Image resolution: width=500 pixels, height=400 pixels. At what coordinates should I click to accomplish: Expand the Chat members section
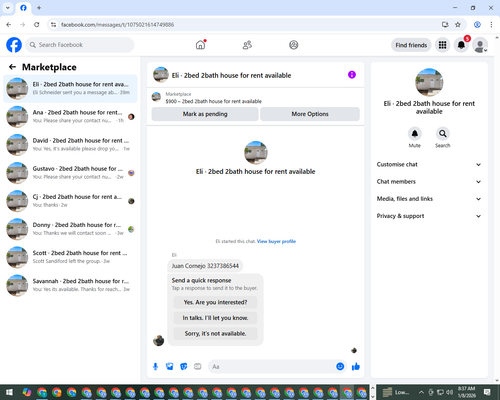click(x=429, y=182)
